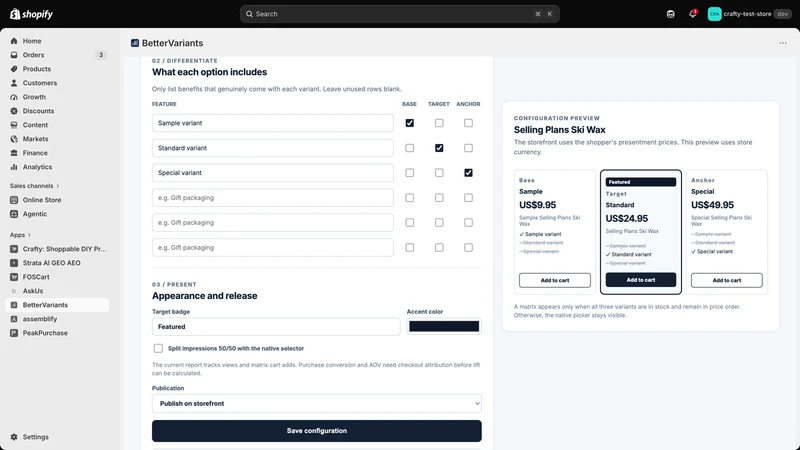
Task: Edit the Target badge field
Action: [x=276, y=327]
